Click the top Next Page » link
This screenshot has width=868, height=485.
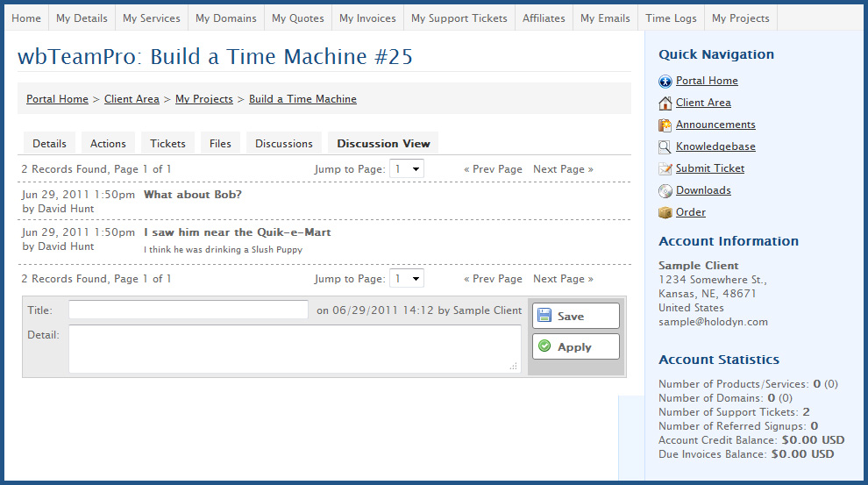[x=563, y=169]
